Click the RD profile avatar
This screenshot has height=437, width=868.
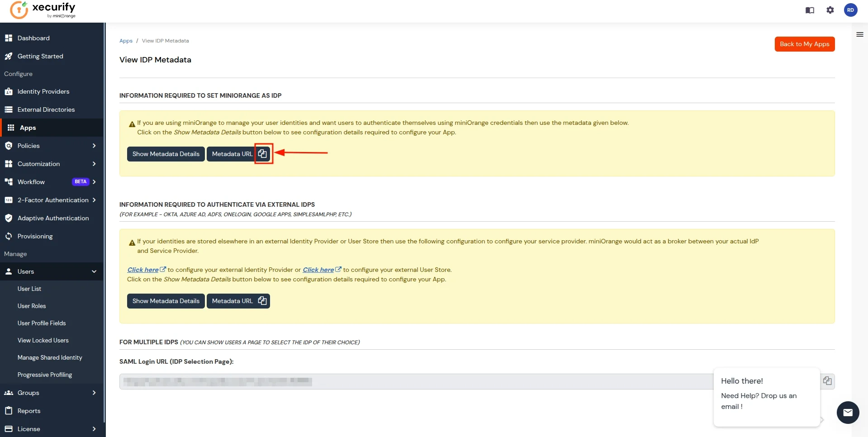click(x=851, y=10)
